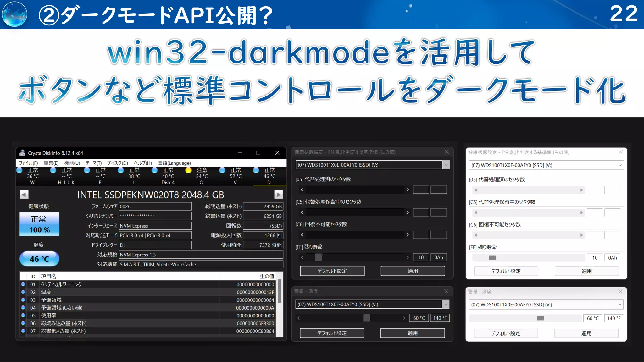Open the ファイル(F) menu
Viewport: 644px width, 362px height.
click(28, 163)
